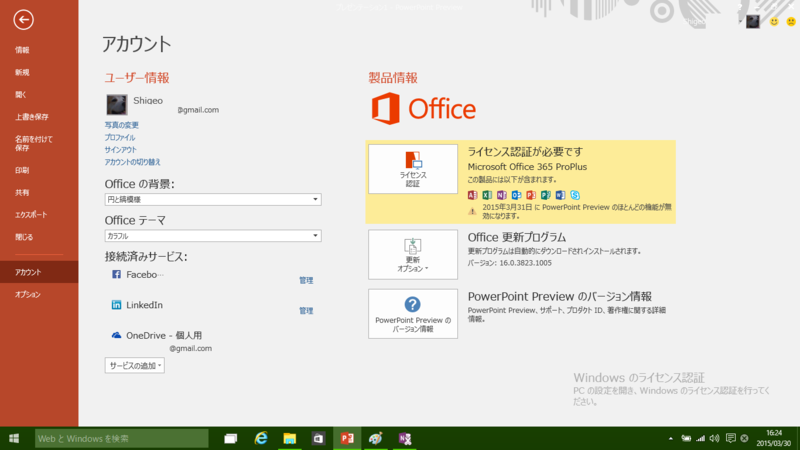Click the サインアウト link

click(x=121, y=149)
